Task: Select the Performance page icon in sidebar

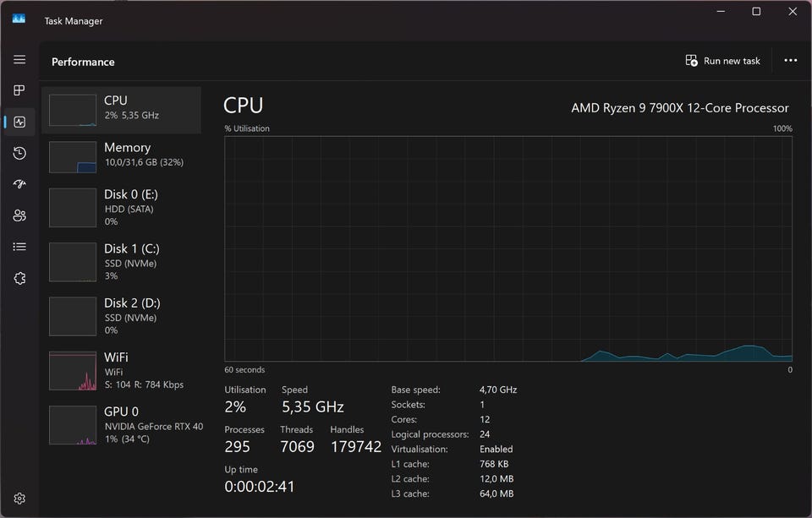Action: [19, 122]
